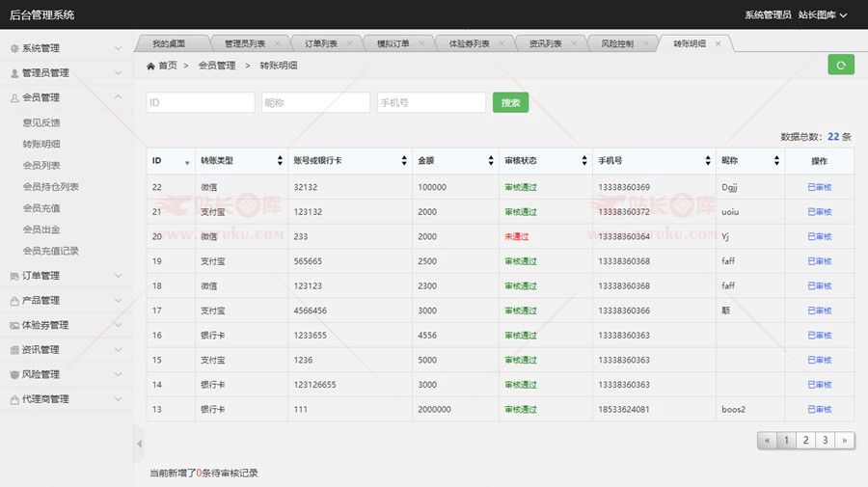Click the green refresh icon button

(x=840, y=65)
